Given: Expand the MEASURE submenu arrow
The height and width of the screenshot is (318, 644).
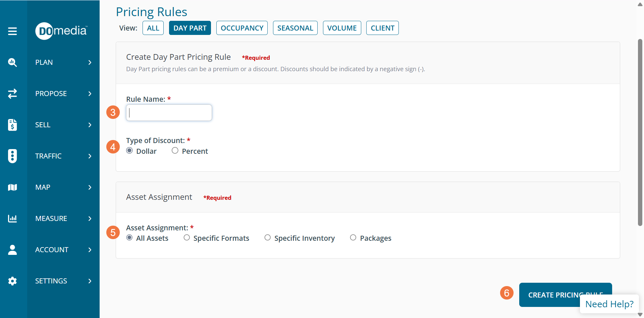Looking at the screenshot, I should tap(90, 219).
